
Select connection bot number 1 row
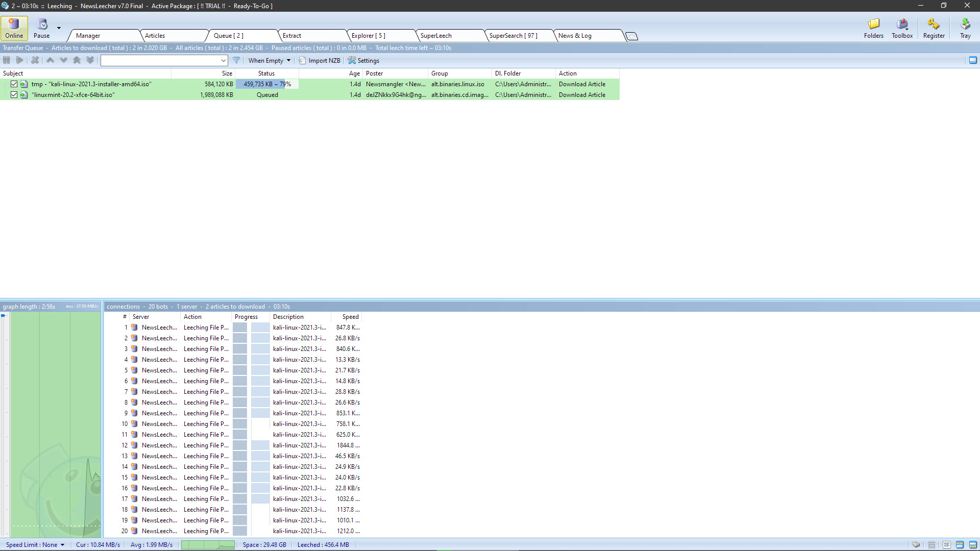233,328
